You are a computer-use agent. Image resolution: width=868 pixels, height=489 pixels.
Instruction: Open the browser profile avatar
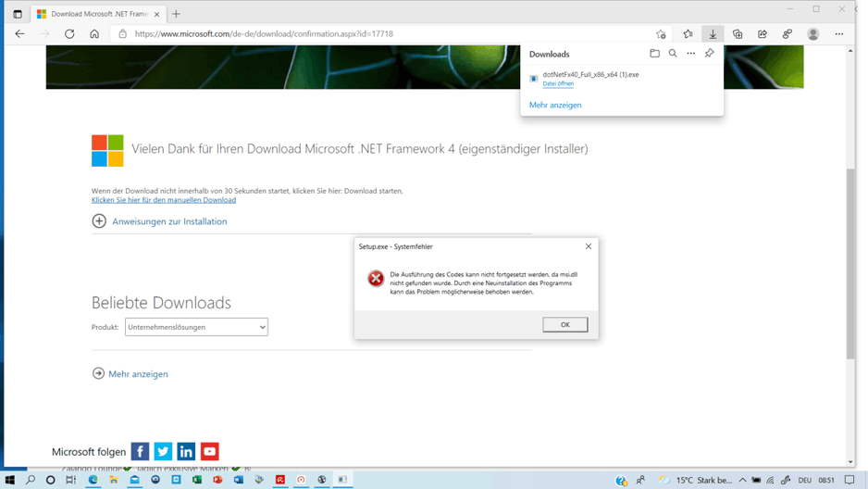pos(812,33)
